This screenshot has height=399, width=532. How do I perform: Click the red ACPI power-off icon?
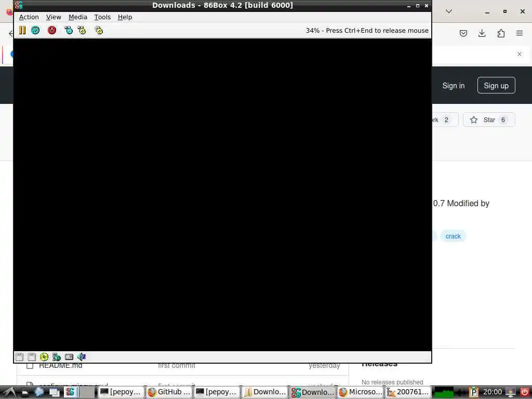[x=52, y=30]
